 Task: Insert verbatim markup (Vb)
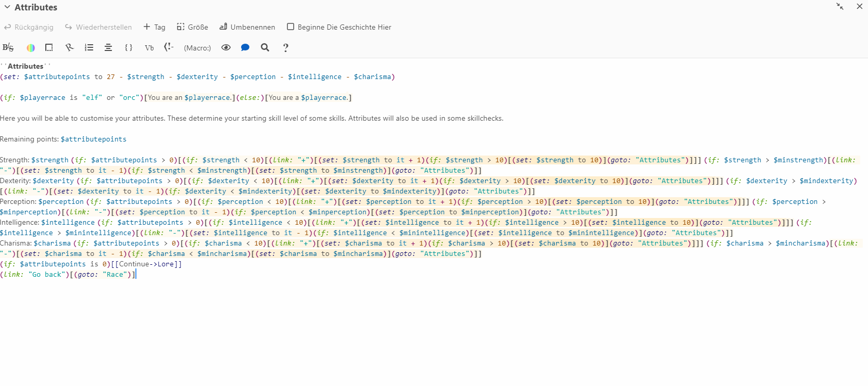[149, 47]
